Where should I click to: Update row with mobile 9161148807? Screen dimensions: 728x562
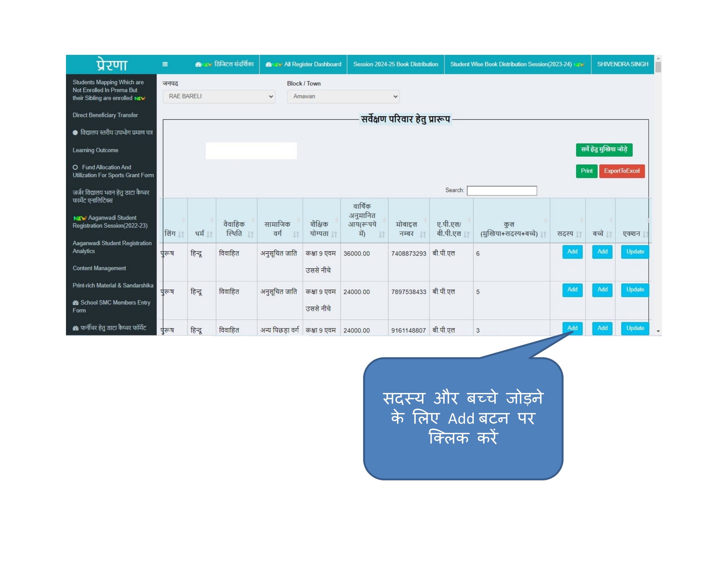635,328
